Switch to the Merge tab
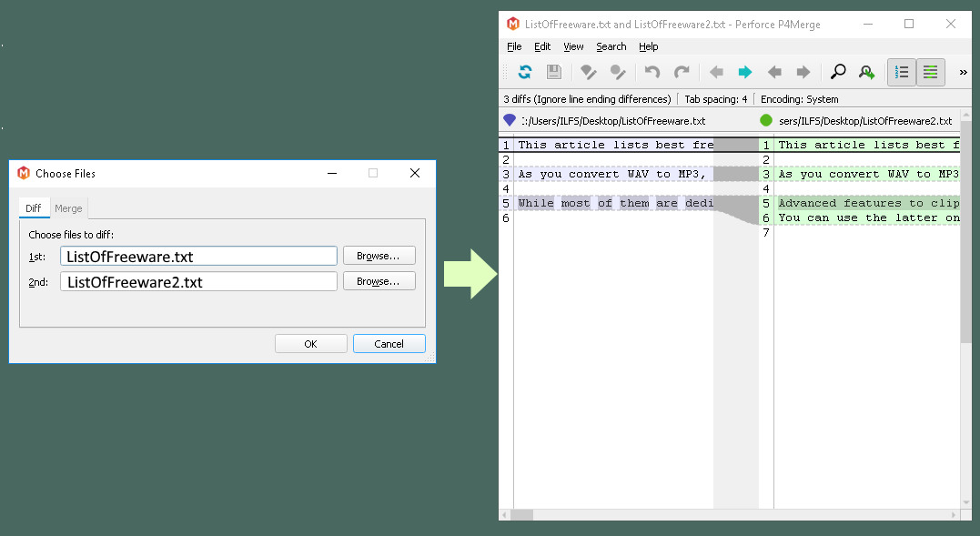Image resolution: width=980 pixels, height=536 pixels. [68, 208]
